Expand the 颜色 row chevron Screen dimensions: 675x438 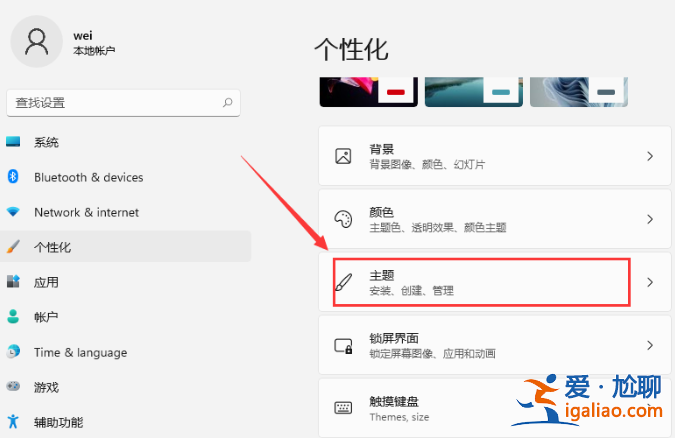(x=650, y=219)
